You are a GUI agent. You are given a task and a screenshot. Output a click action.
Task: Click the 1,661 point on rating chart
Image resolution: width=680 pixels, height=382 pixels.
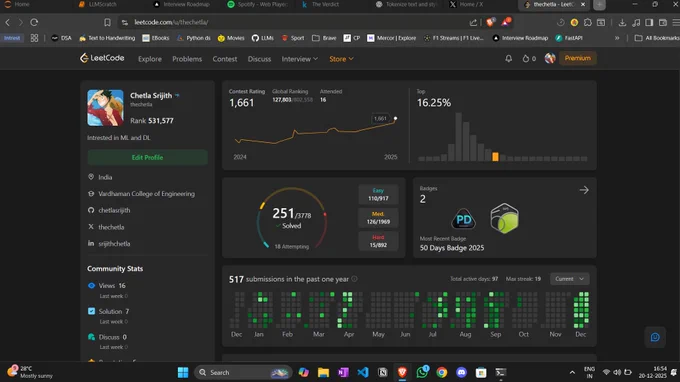click(395, 118)
